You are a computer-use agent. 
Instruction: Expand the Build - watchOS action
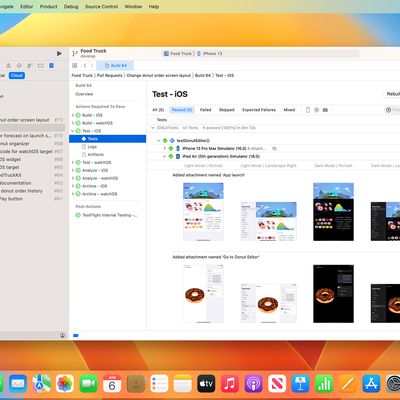click(x=73, y=123)
